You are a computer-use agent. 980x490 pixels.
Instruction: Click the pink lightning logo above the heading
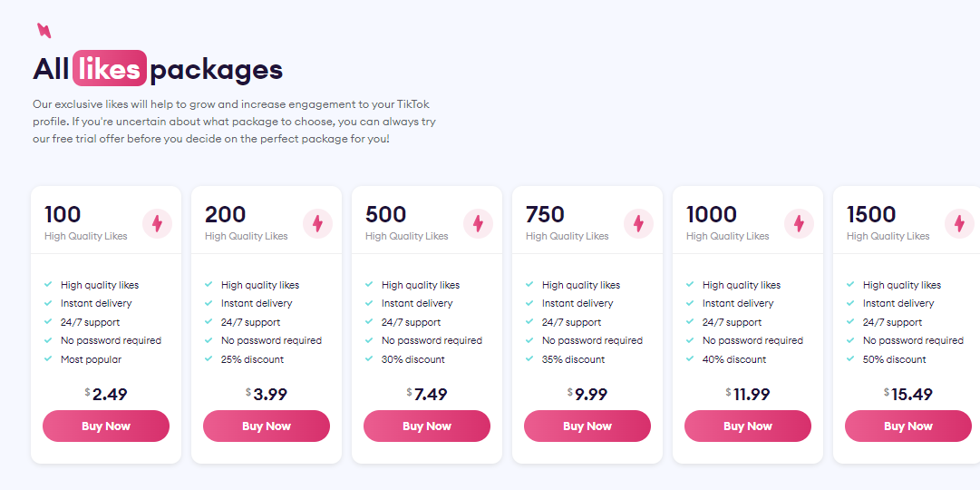(44, 31)
